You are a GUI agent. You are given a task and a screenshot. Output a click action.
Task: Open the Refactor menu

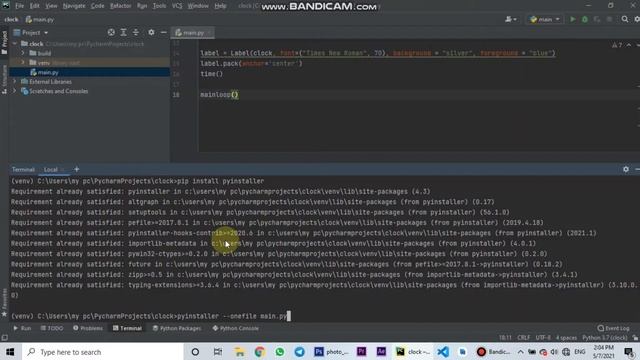coord(120,6)
